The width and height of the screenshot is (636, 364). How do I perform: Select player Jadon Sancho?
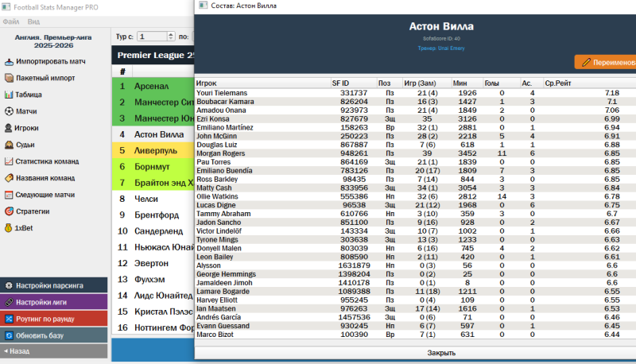415,222
